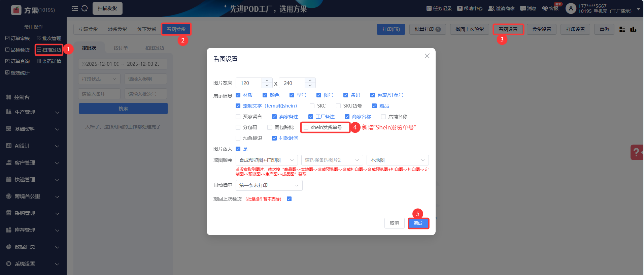Switch to the 线下发货 tab

click(x=147, y=29)
